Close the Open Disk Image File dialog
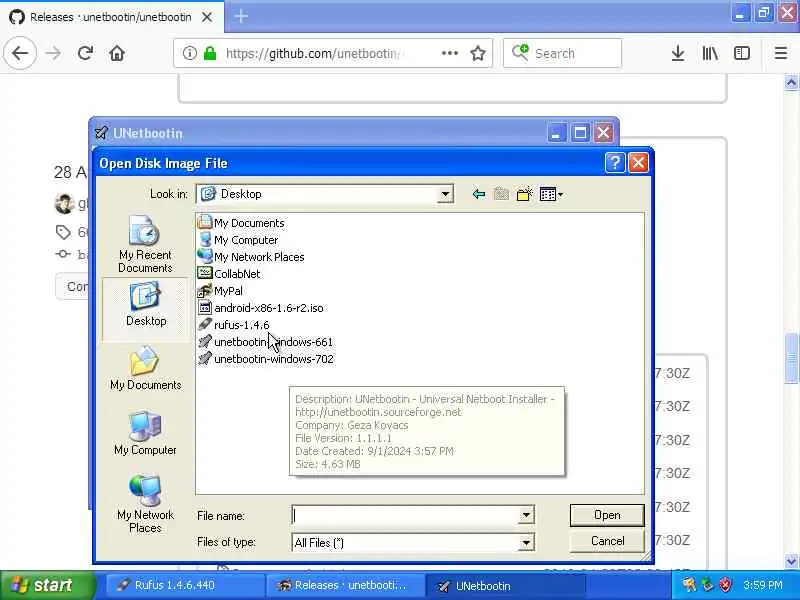Viewport: 800px width, 600px height. tap(638, 163)
